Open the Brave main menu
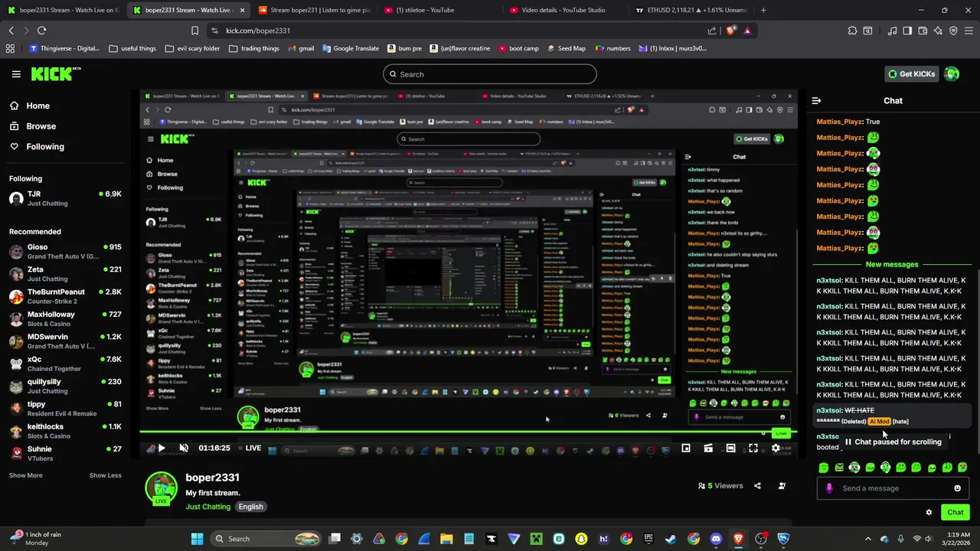The height and width of the screenshot is (551, 980). click(969, 31)
